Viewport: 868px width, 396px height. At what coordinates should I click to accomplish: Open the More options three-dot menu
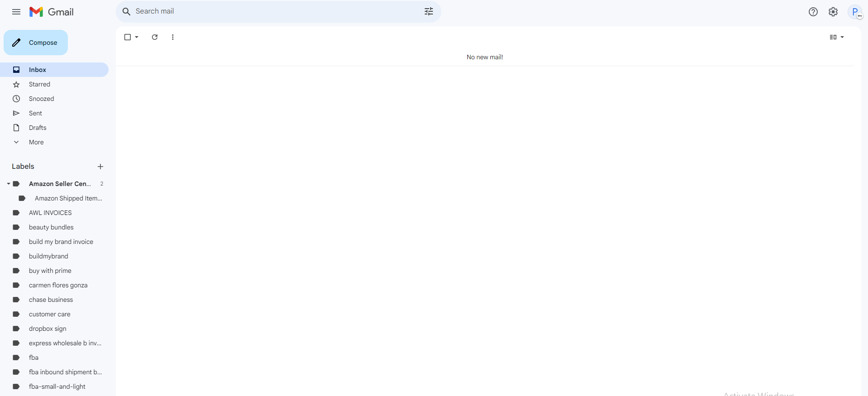(x=173, y=37)
